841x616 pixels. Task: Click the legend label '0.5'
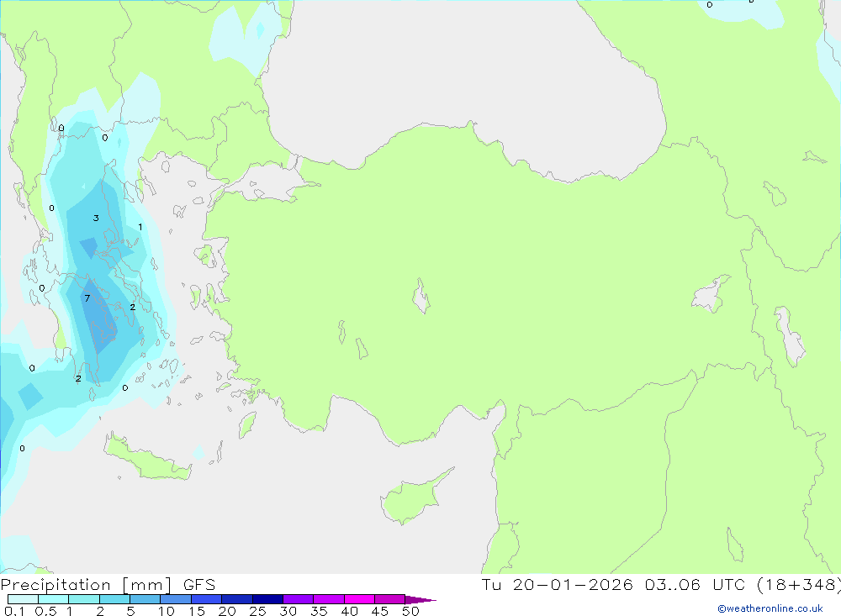(x=45, y=611)
